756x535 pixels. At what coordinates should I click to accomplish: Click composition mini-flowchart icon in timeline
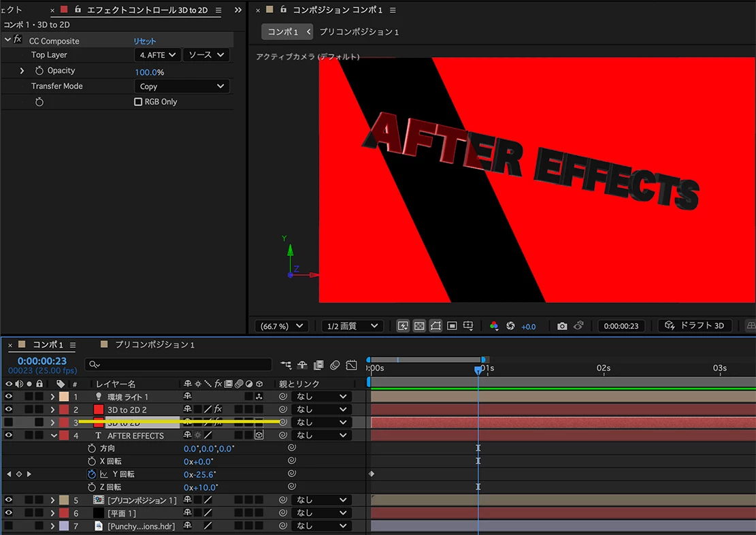(x=286, y=366)
